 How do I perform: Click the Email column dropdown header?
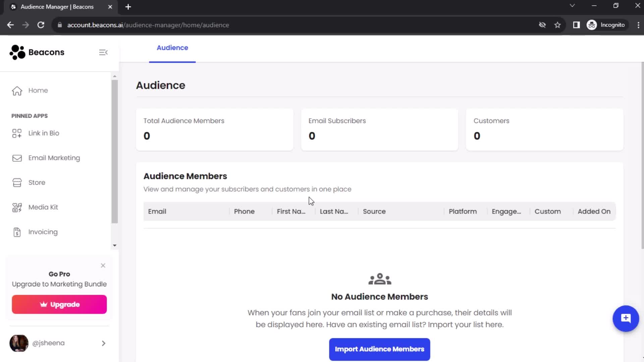pos(157,211)
